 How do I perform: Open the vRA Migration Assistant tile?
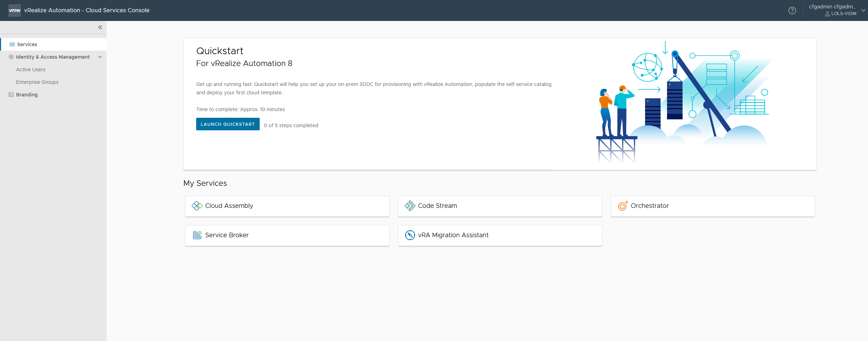coord(500,235)
